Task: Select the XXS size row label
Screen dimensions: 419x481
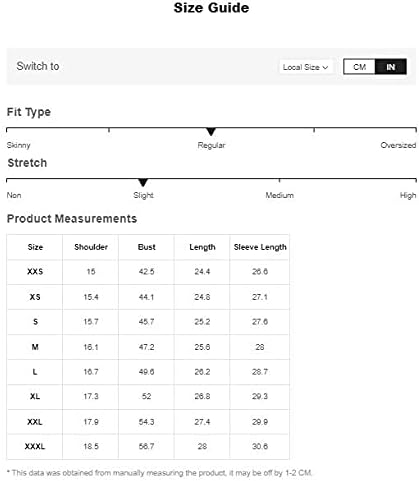Action: coord(35,272)
